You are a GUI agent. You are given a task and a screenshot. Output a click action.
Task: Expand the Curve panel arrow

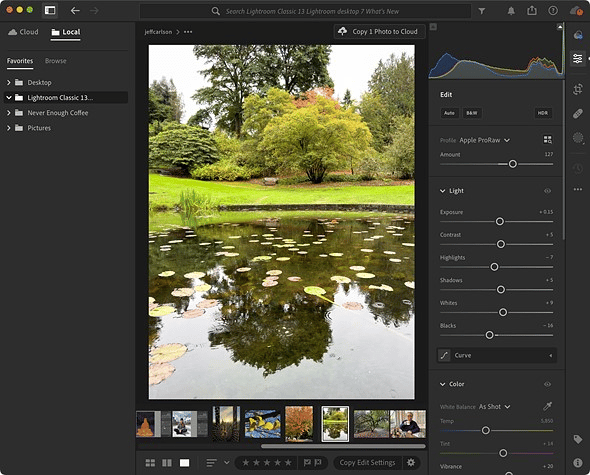click(550, 355)
